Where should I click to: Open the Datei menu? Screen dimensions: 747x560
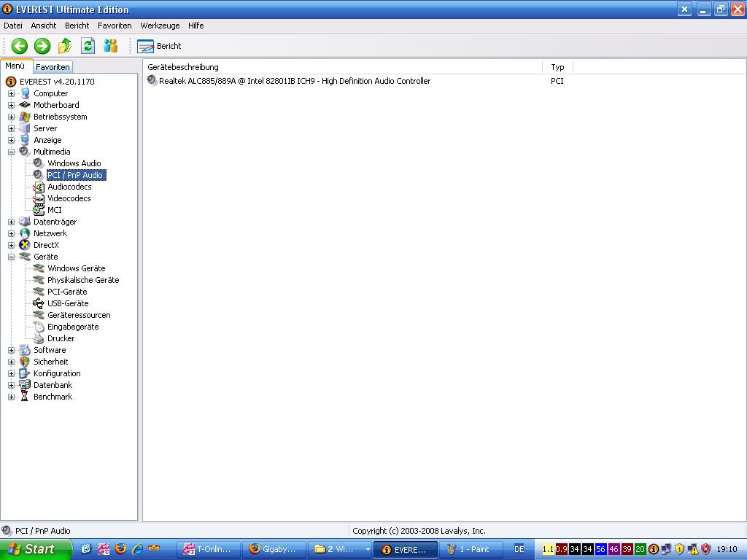(x=13, y=26)
